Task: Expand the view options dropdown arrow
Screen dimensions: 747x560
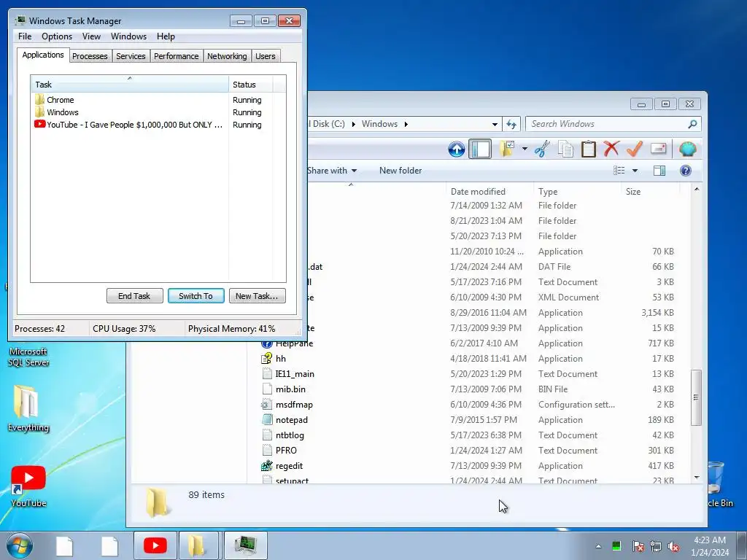Action: [635, 171]
